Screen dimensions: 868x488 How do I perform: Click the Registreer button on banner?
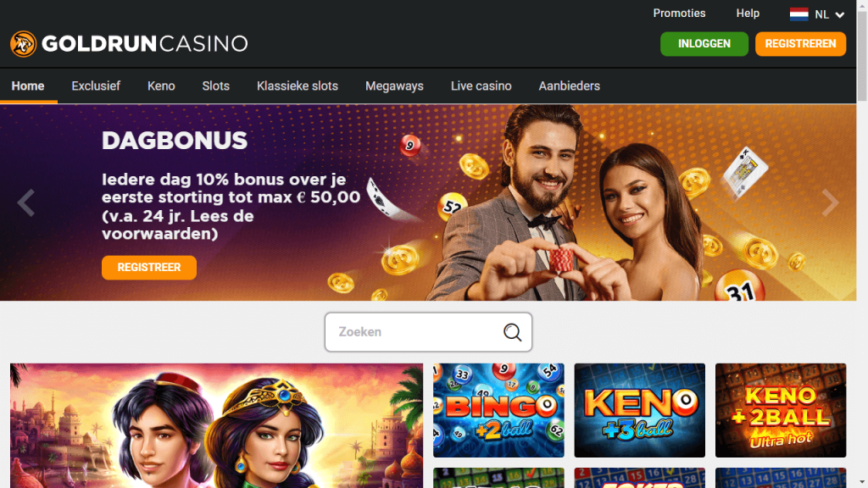[149, 267]
